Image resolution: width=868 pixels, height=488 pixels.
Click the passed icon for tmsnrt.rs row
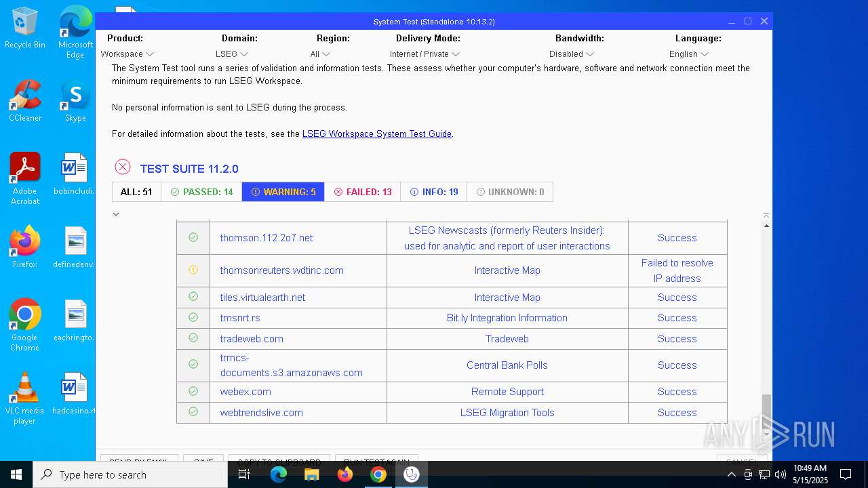[193, 317]
